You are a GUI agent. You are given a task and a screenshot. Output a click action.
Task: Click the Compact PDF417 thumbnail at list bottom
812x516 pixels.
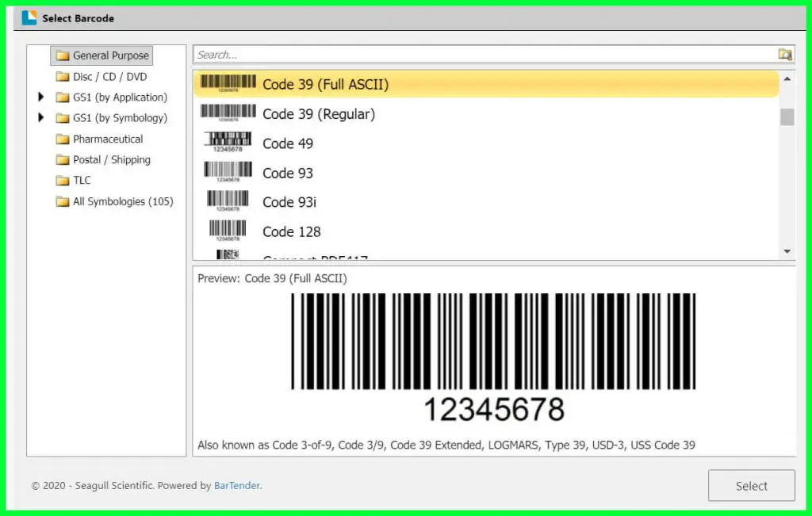click(x=228, y=256)
